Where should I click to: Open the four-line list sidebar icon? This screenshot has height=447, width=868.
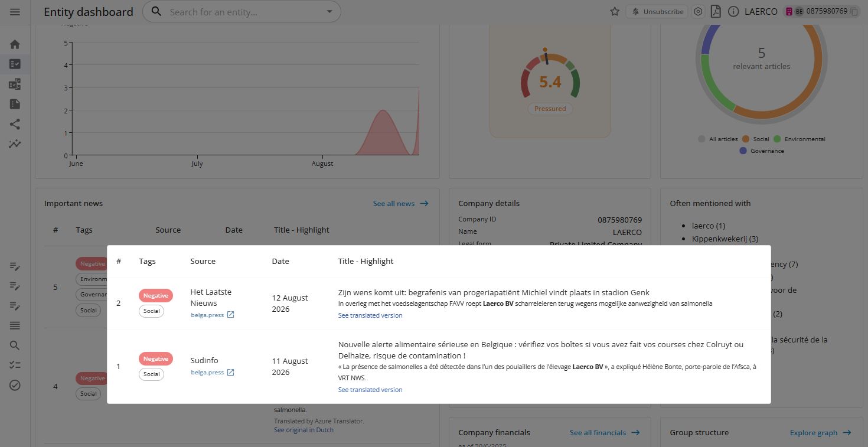click(x=15, y=325)
